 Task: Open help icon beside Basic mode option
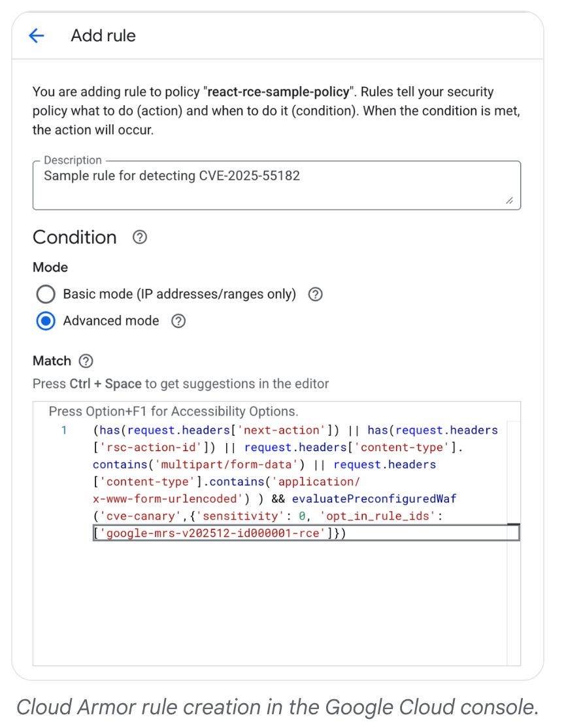315,294
